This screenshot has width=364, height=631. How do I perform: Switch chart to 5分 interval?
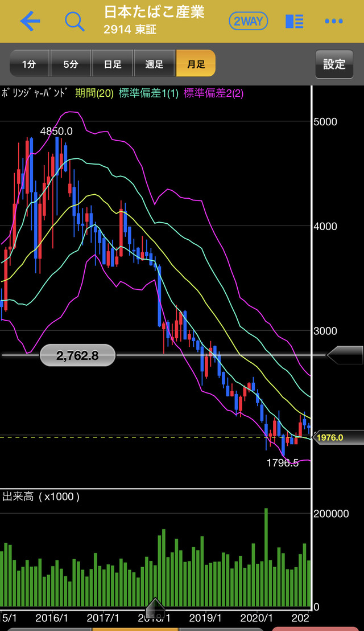(71, 63)
